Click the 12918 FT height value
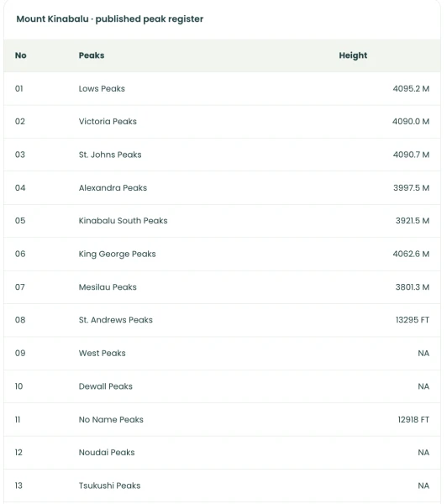This screenshot has width=447, height=504. pos(413,419)
